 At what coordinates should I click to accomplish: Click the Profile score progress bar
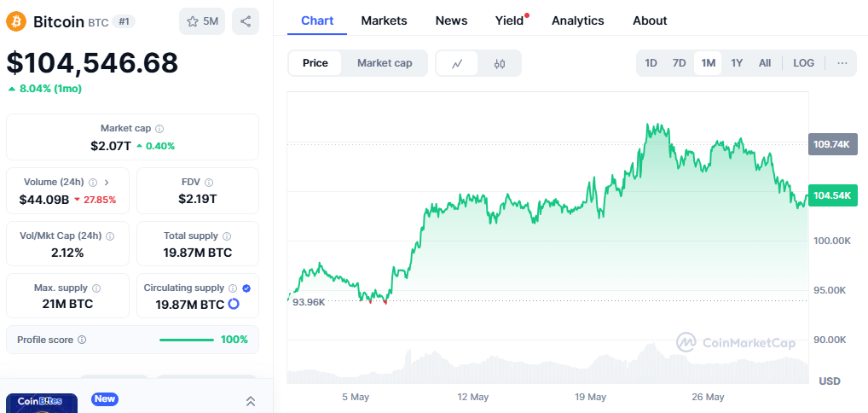coord(187,340)
